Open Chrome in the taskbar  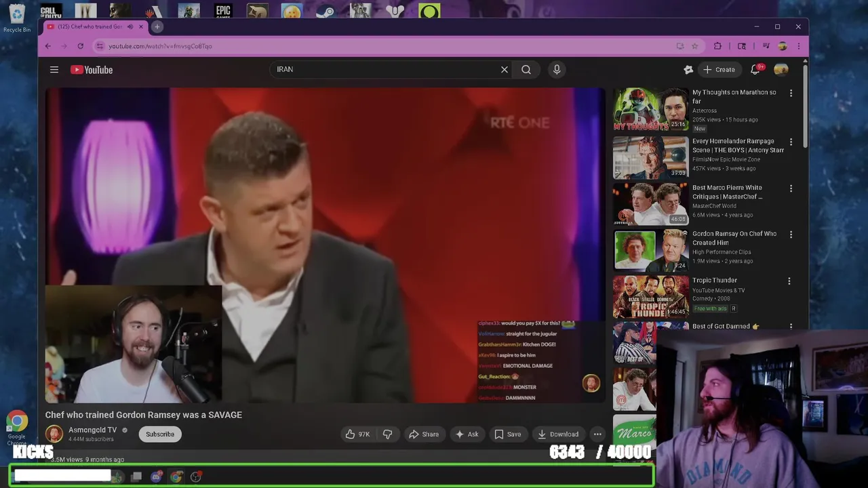(176, 477)
